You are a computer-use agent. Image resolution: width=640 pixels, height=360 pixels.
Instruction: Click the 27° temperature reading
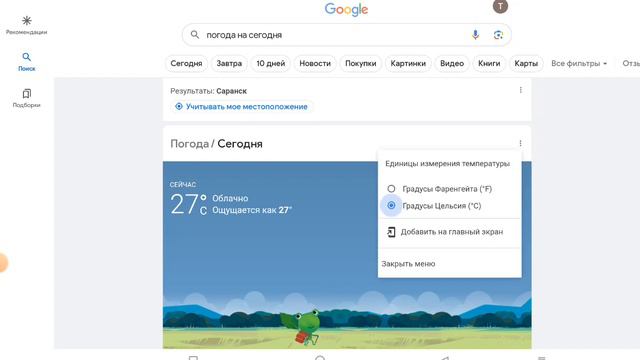(x=189, y=204)
